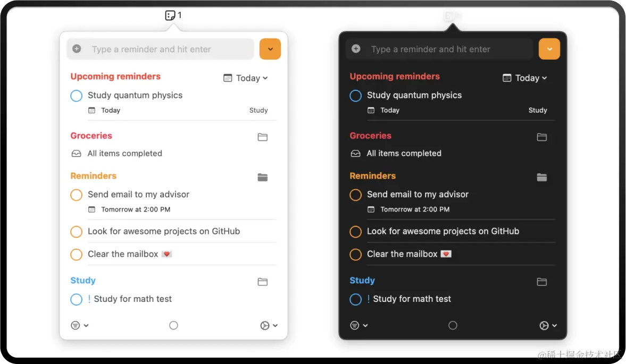Click calendar icon next to 'Tomorrow at 2:00 PM', light
This screenshot has height=364, width=626.
[92, 210]
